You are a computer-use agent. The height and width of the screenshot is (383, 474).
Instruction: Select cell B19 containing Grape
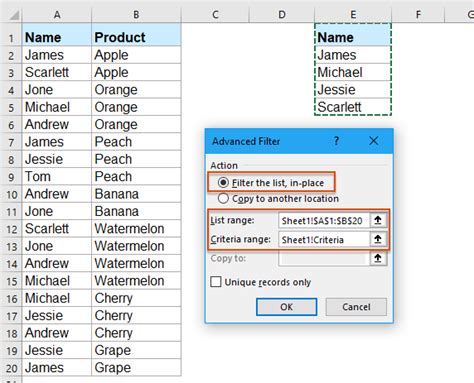[136, 350]
